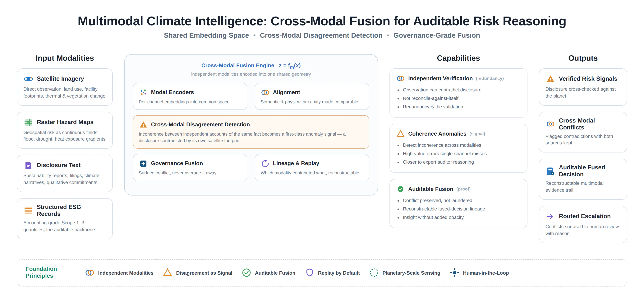Click the purple Disclosure Text document icon
Image resolution: width=644 pixels, height=294 pixels.
coord(28,166)
